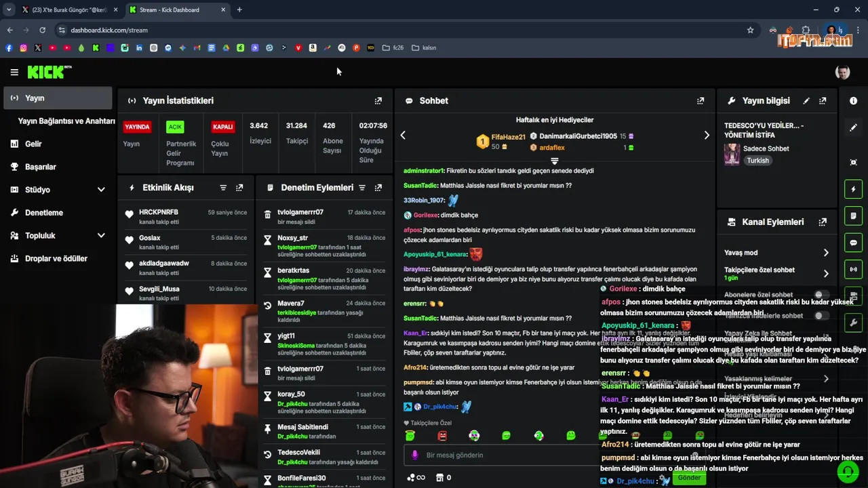Toggle the document widget in right sidebar
The width and height of the screenshot is (868, 488).
click(x=853, y=216)
